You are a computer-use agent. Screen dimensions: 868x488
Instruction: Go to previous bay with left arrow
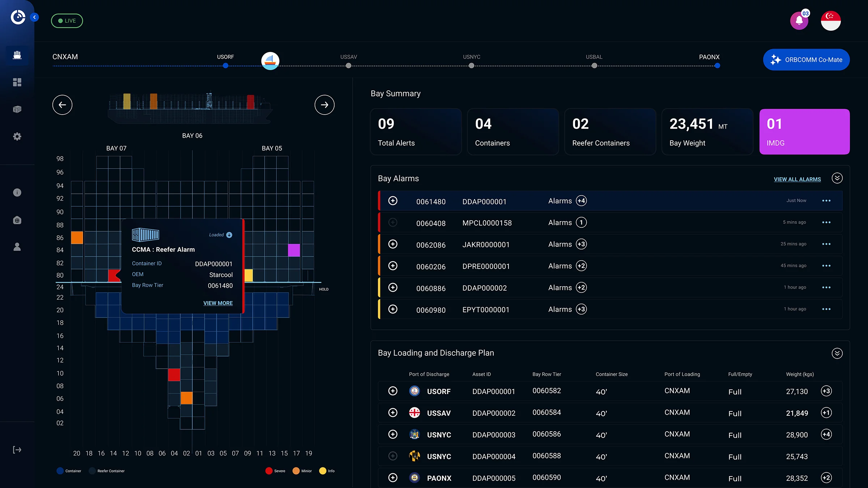click(62, 105)
